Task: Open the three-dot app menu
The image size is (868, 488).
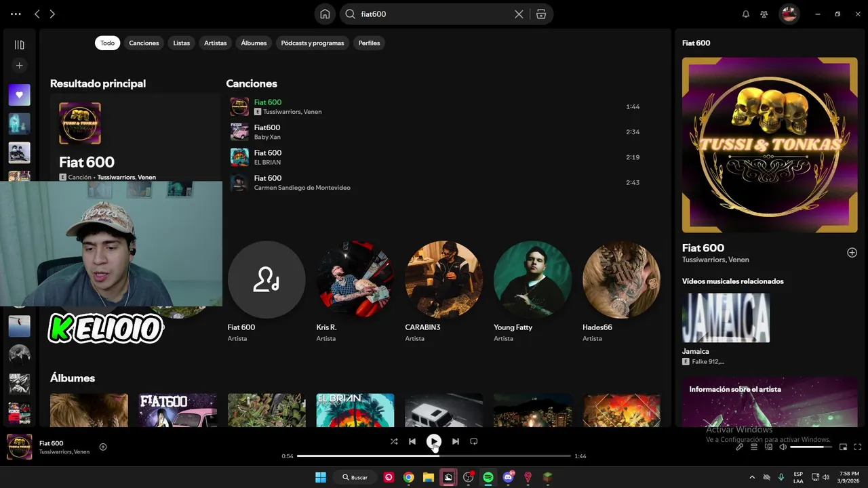Action: pyautogui.click(x=16, y=14)
